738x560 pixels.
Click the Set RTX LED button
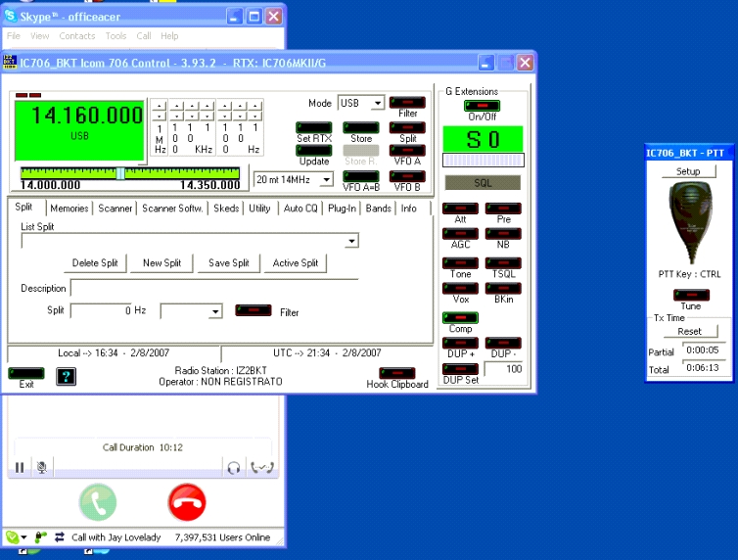point(314,127)
